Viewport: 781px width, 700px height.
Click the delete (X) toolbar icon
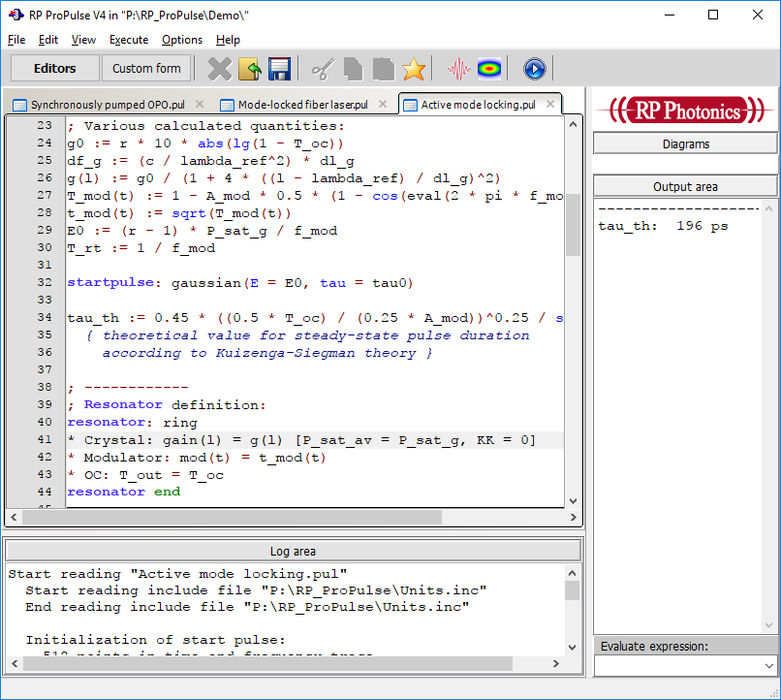tap(220, 69)
